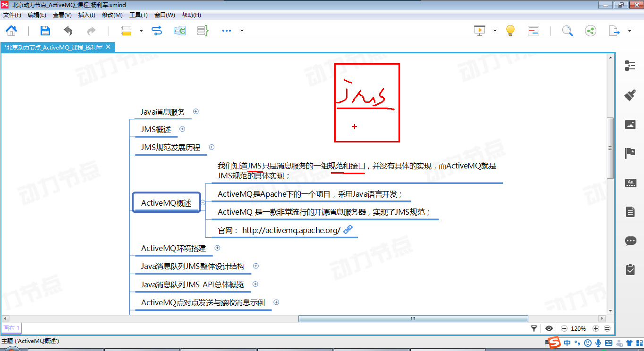Expand ActiveMQ点对点发送与接收消息示例 topic
Viewport: 644px width, 351px height.
[276, 302]
